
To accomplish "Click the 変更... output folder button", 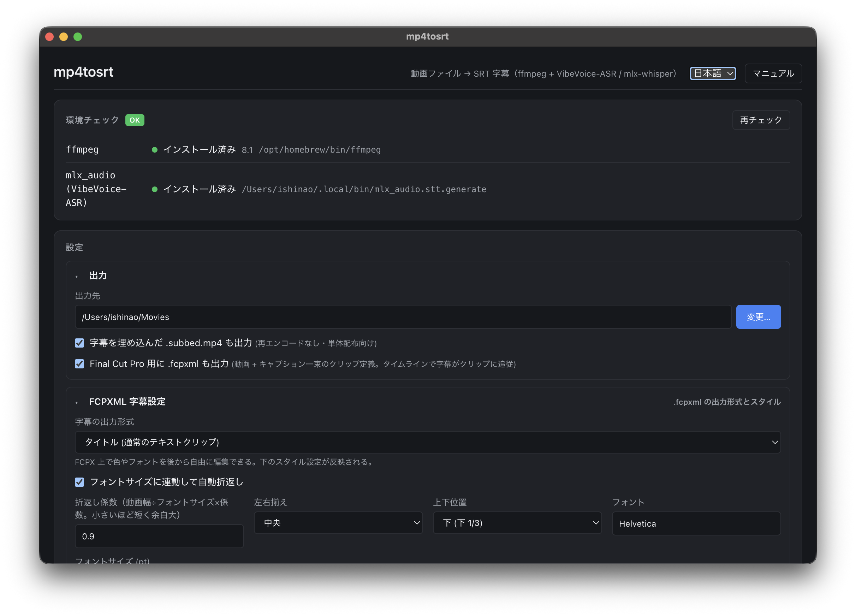I will tap(758, 317).
